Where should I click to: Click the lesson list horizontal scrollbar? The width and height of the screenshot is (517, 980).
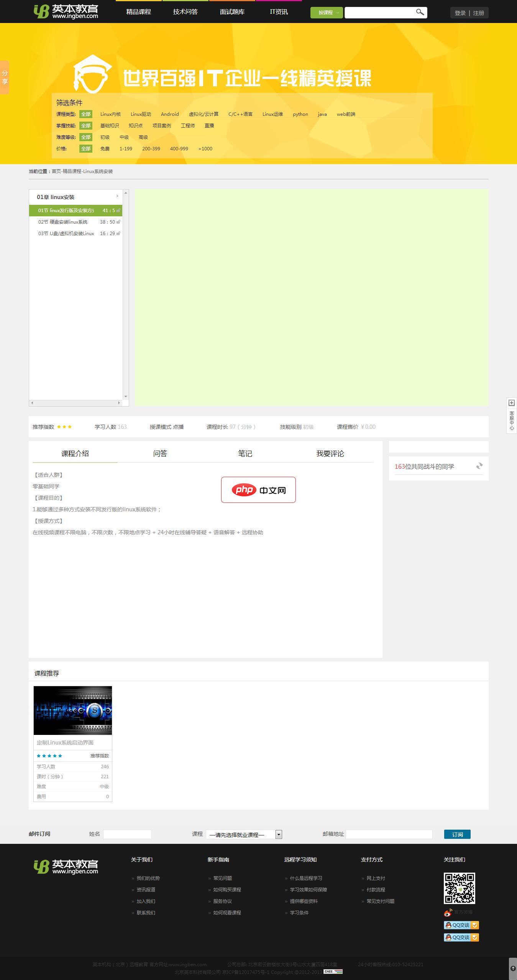[x=75, y=403]
